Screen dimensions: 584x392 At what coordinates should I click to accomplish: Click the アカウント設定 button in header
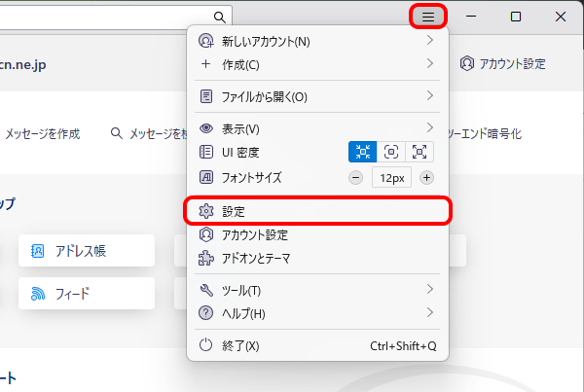[x=502, y=64]
